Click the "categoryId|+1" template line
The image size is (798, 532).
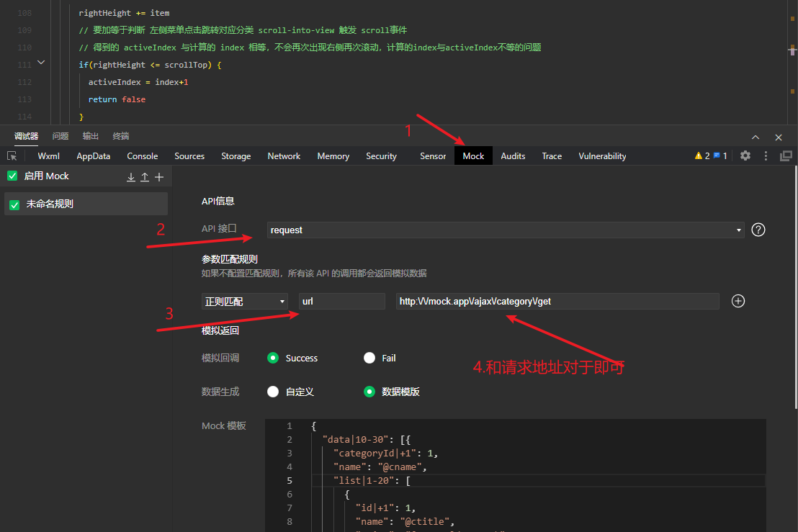pos(386,453)
